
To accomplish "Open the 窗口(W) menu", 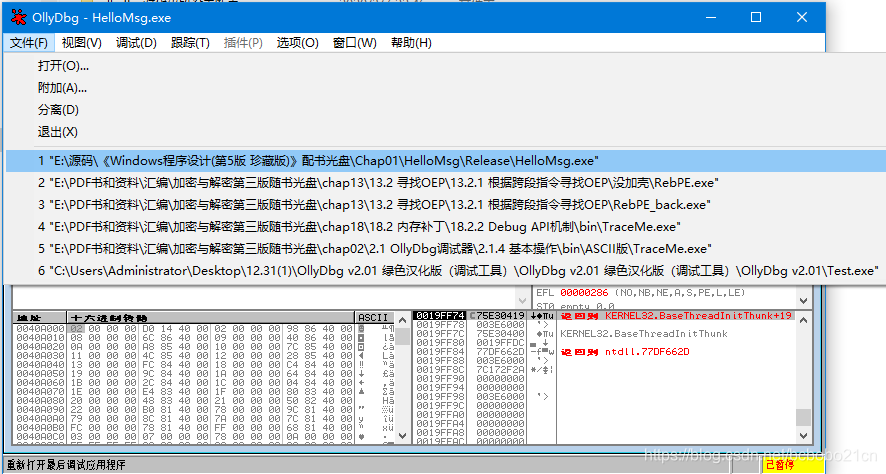I will [355, 43].
